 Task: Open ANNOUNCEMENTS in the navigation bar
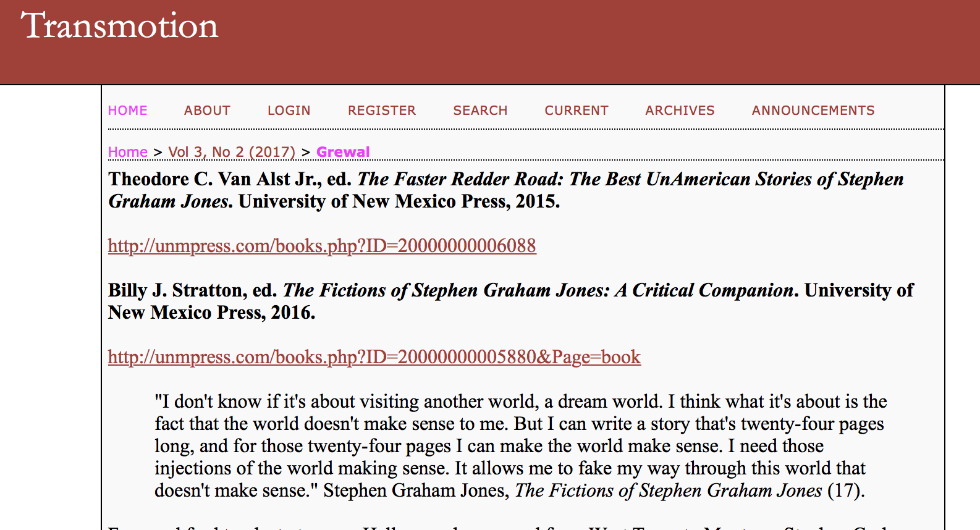coord(813,111)
